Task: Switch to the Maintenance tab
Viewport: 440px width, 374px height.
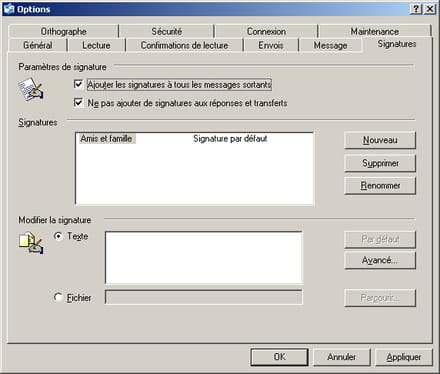Action: click(375, 31)
